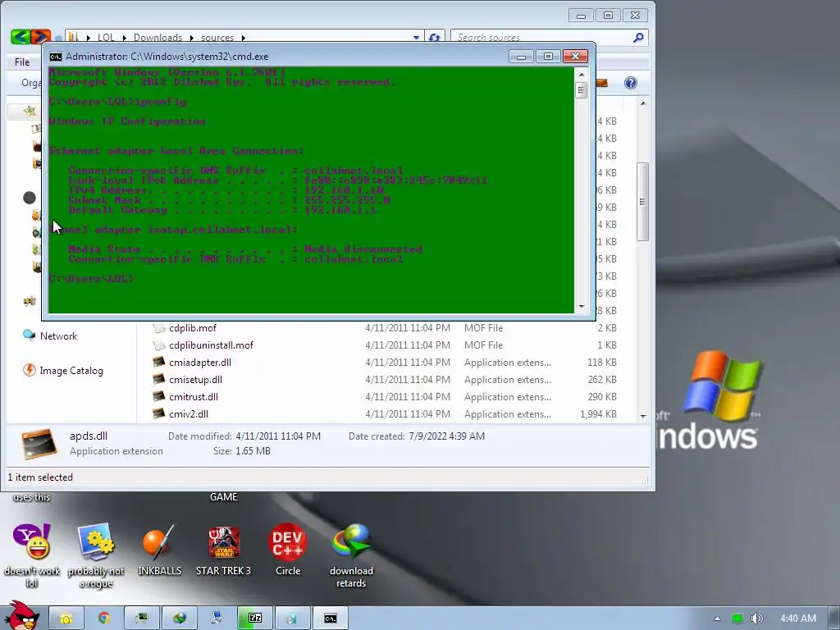Click the 1,994 KB size cell
This screenshot has width=840, height=630.
click(x=598, y=413)
